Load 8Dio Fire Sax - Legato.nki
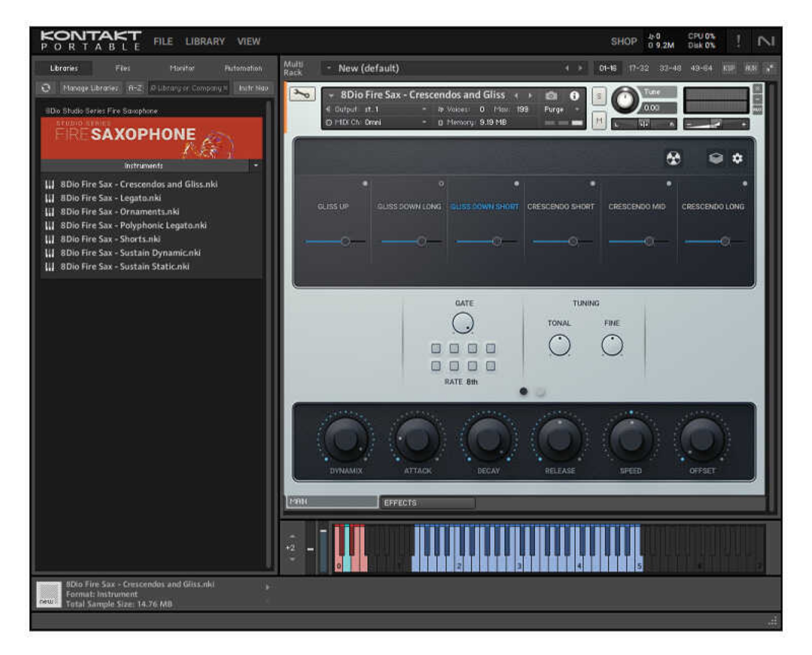The height and width of the screenshot is (655, 812). [110, 198]
